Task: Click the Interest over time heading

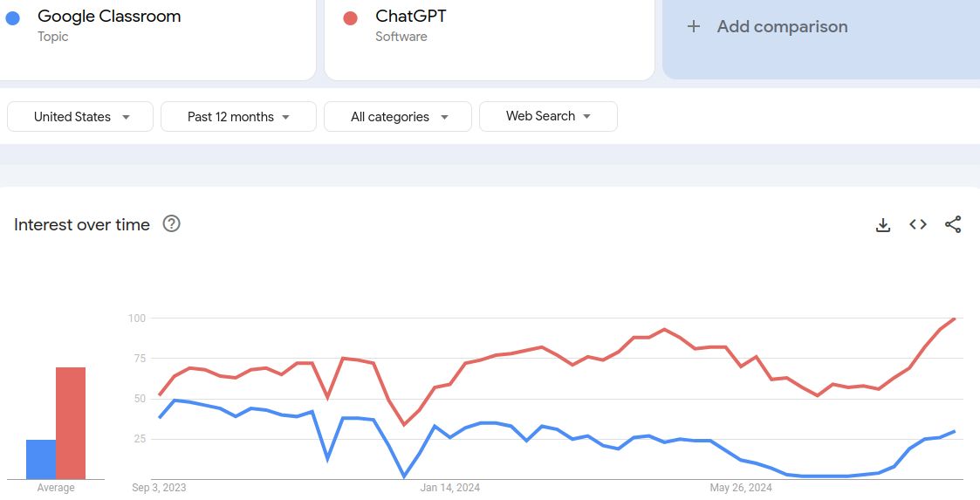Action: (82, 225)
